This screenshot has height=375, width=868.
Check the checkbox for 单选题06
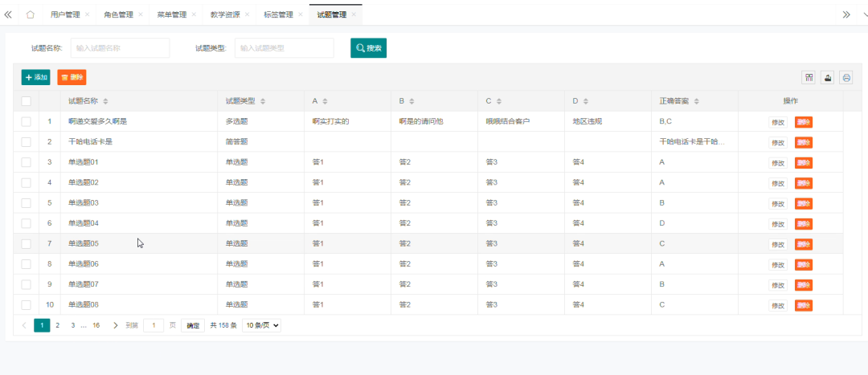coord(26,264)
